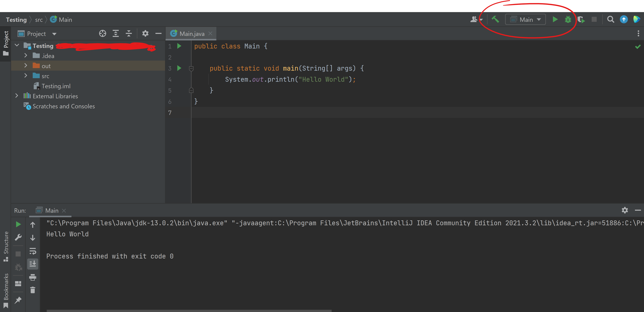Open Project panel gear options
The width and height of the screenshot is (644, 312).
click(145, 34)
